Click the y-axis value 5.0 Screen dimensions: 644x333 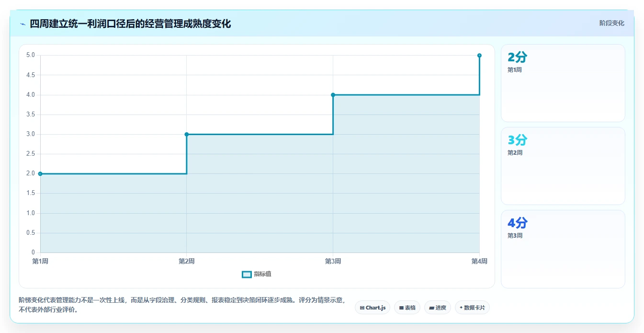pyautogui.click(x=30, y=55)
